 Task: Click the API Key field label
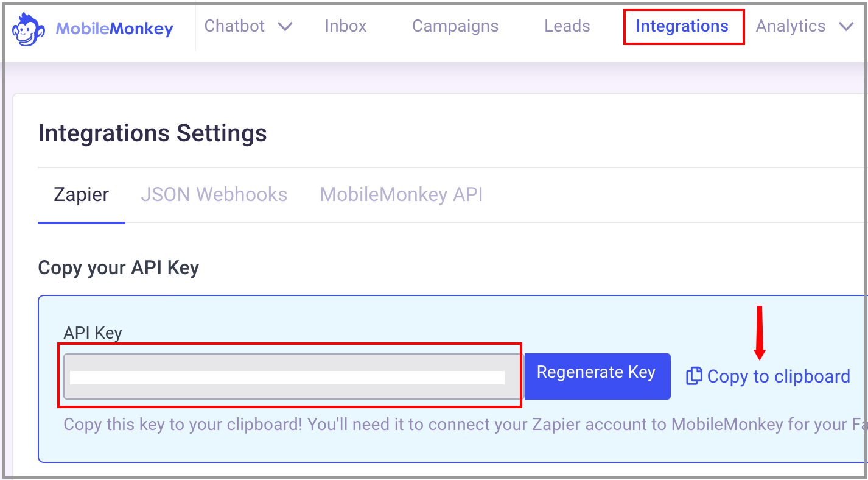pos(93,333)
